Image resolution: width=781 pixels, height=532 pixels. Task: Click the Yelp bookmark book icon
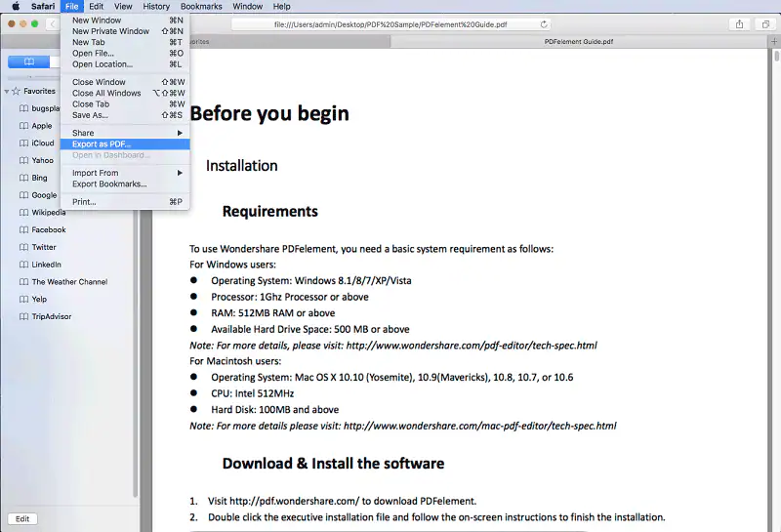[x=23, y=300]
